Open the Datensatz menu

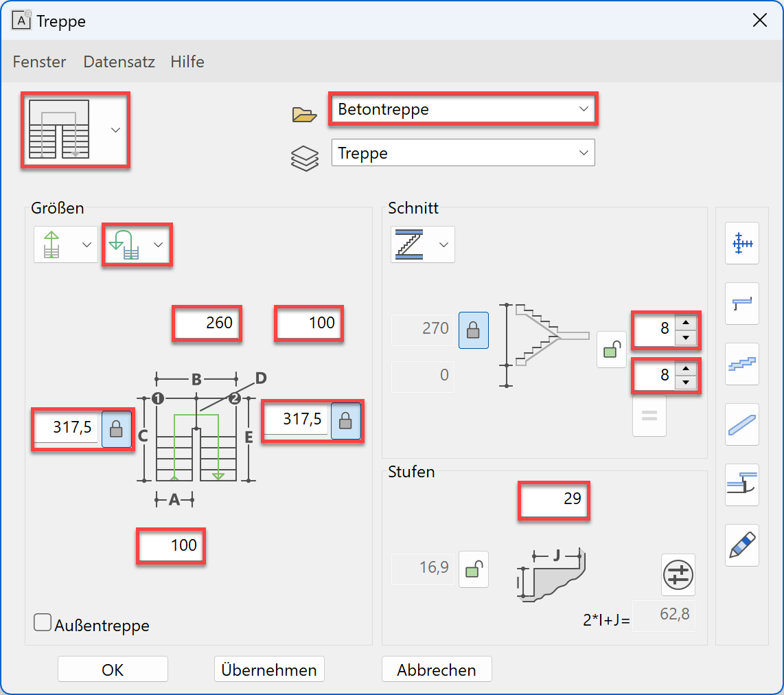[x=118, y=62]
